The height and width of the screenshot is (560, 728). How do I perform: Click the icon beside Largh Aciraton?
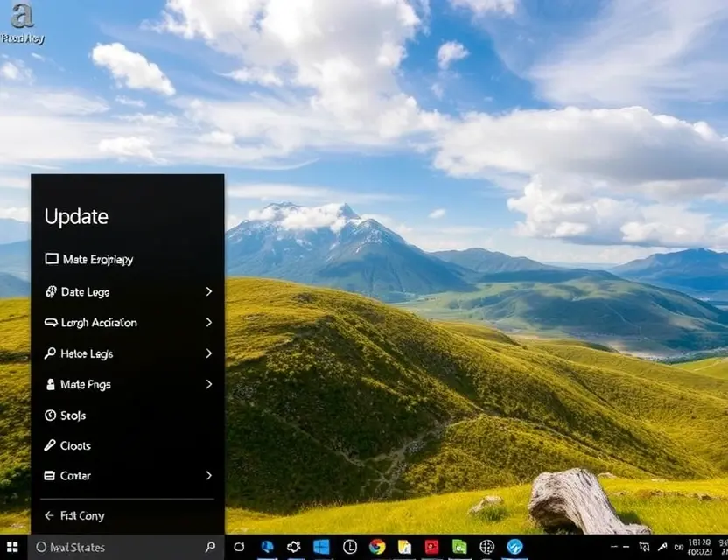pos(51,322)
